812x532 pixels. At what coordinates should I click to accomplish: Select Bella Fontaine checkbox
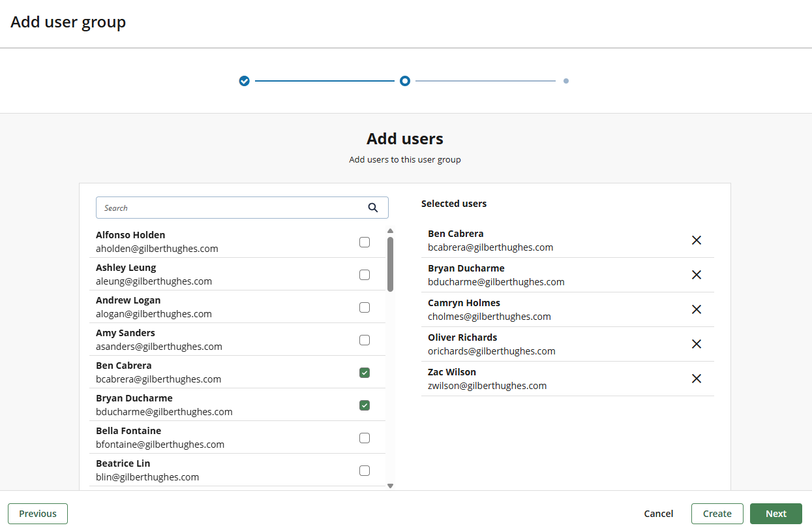[x=365, y=438]
